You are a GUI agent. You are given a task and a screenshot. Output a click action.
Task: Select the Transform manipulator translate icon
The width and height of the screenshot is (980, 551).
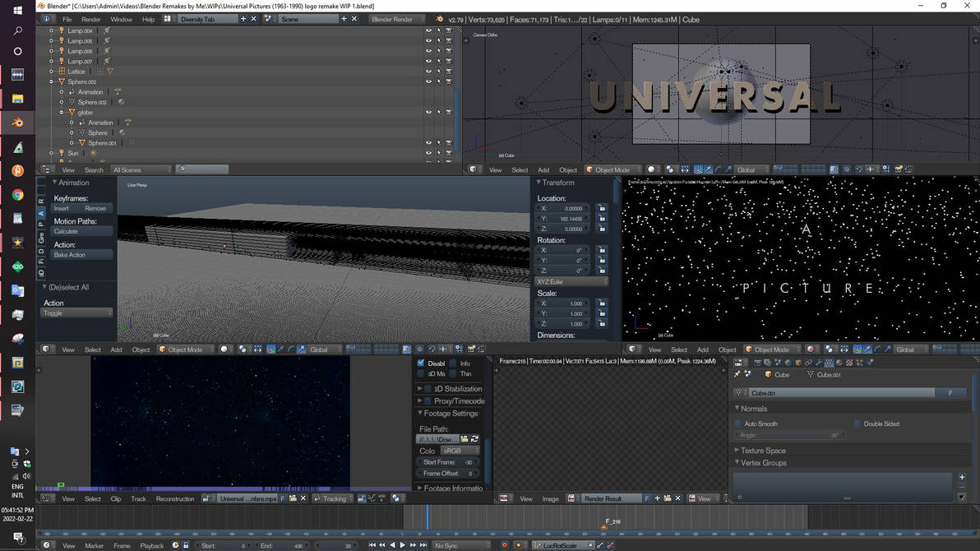(708, 169)
